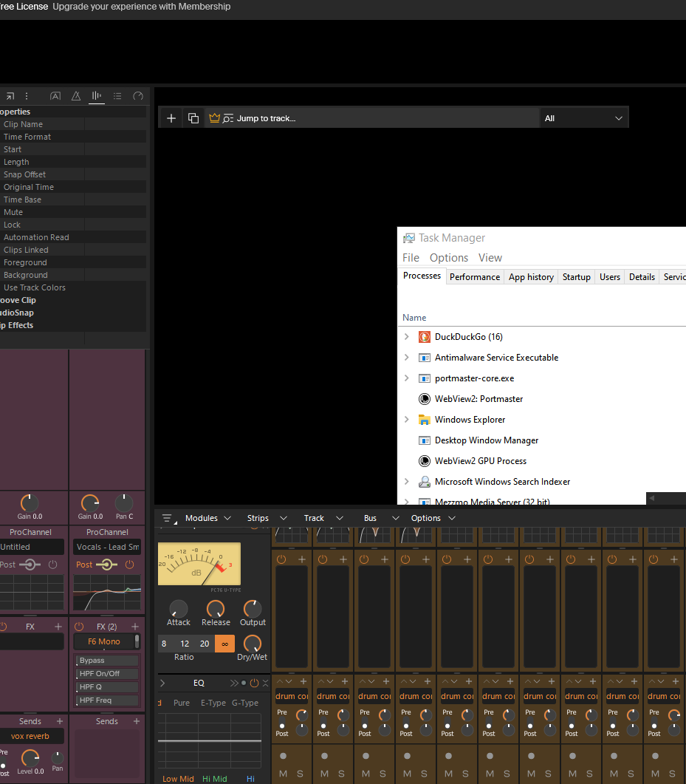The image size is (686, 784).
Task: Open the Modules dropdown menu
Action: (x=207, y=518)
